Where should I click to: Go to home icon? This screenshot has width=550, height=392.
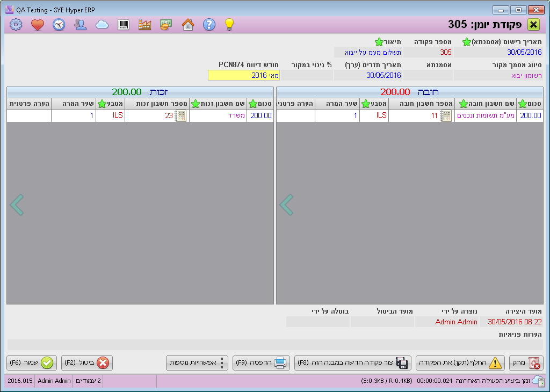187,25
